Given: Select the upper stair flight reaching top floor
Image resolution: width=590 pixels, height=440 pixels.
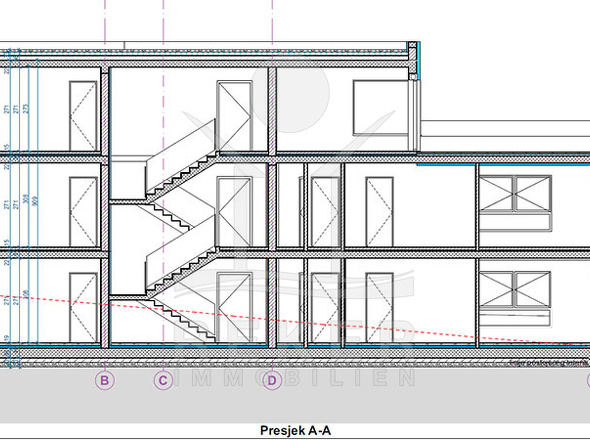Looking at the screenshot, I should [x=181, y=161].
